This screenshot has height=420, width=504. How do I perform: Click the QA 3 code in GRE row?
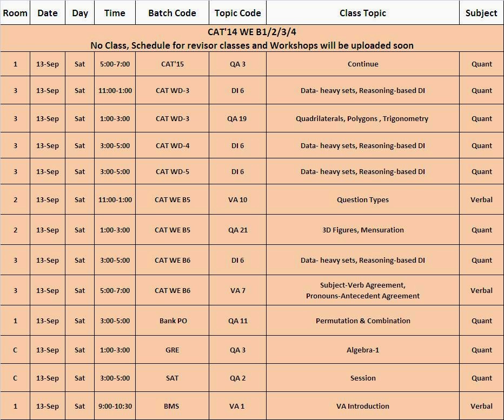coord(237,350)
